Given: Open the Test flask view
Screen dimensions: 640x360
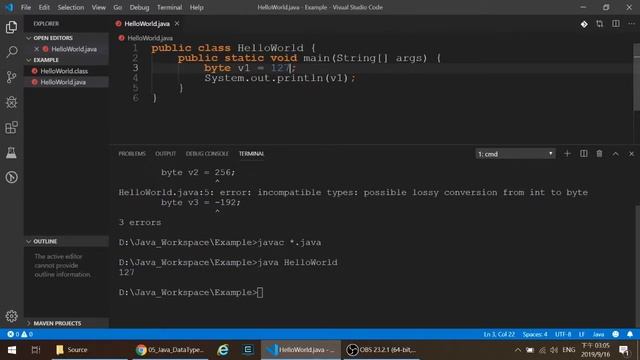Looking at the screenshot, I should coord(11,153).
